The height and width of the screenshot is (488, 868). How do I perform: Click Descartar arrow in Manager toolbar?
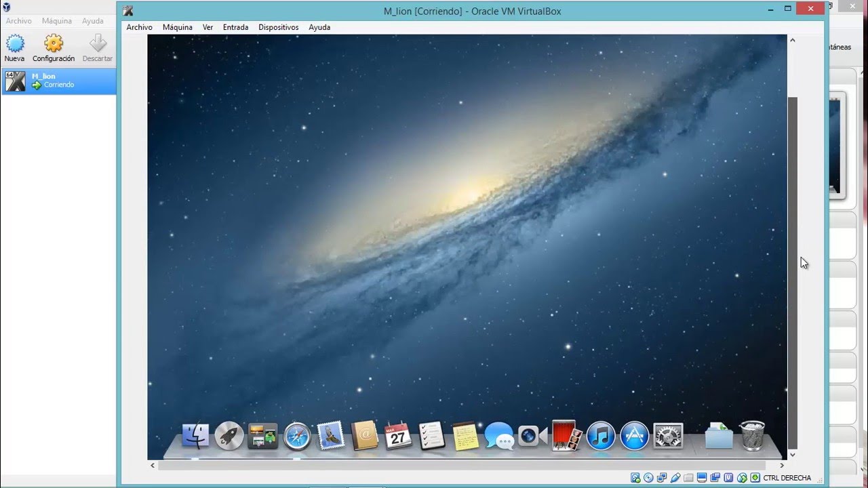click(x=98, y=48)
